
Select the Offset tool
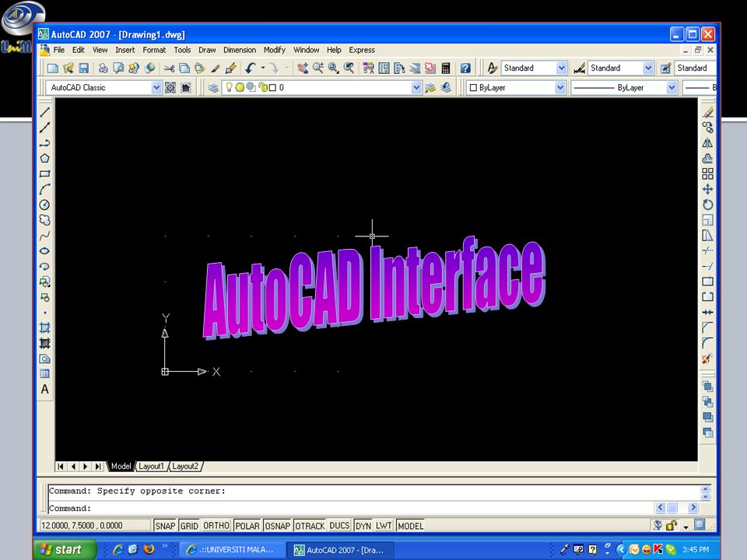click(708, 159)
